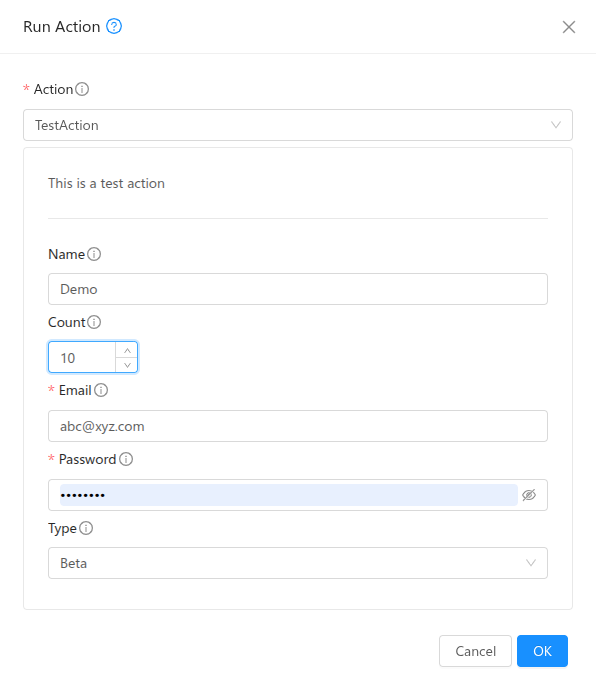The image size is (596, 689).
Task: Click the Count number field showing 10
Action: [82, 357]
